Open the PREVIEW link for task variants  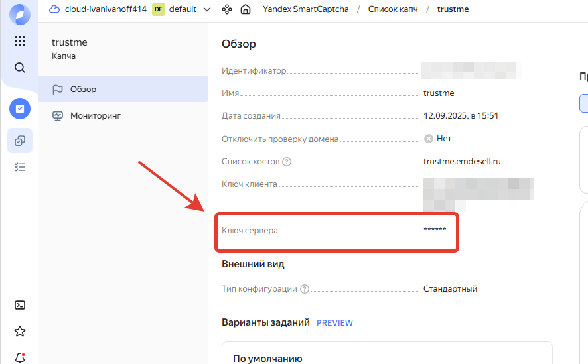click(x=334, y=323)
